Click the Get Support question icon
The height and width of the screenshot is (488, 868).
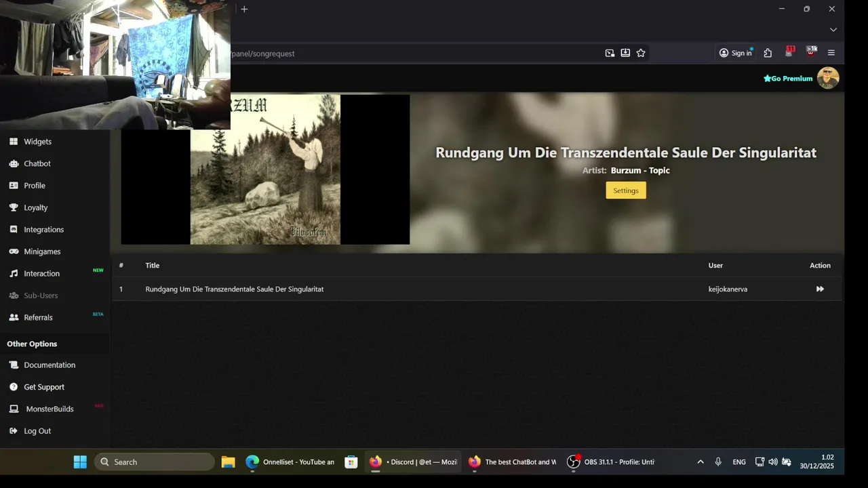(14, 387)
